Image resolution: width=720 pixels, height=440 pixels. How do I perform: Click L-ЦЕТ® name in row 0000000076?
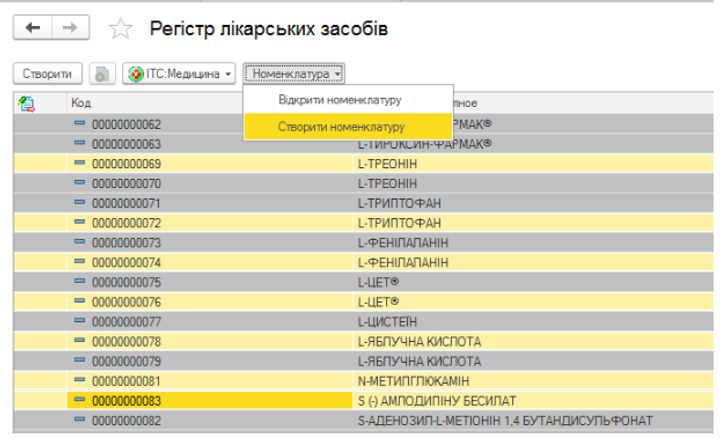(x=378, y=302)
